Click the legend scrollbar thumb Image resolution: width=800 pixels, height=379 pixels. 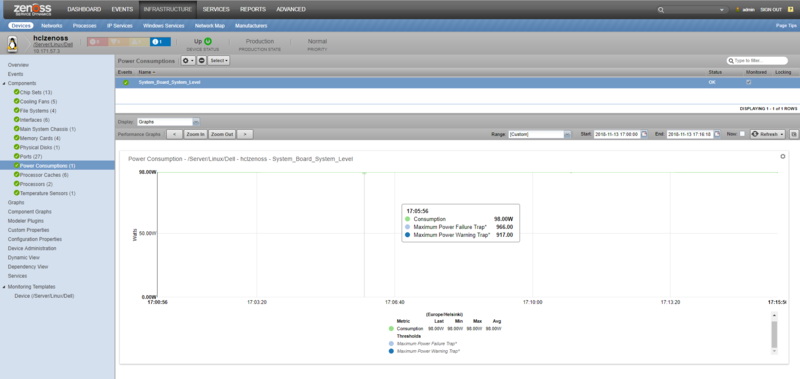tap(774, 334)
